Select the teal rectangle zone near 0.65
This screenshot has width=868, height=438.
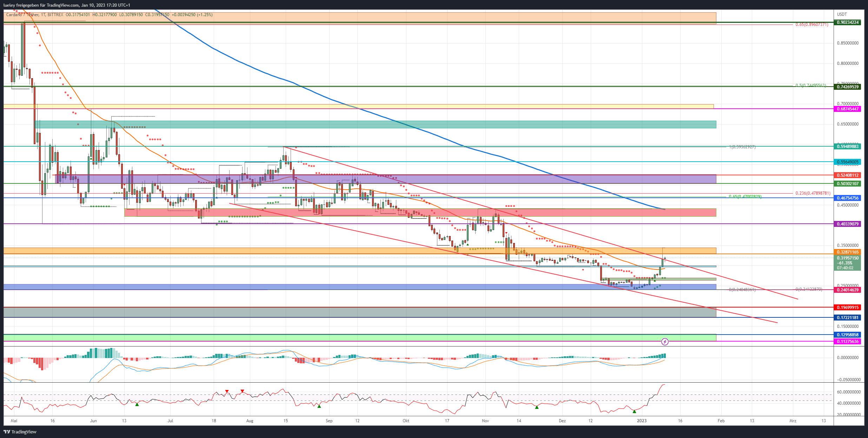click(x=375, y=124)
